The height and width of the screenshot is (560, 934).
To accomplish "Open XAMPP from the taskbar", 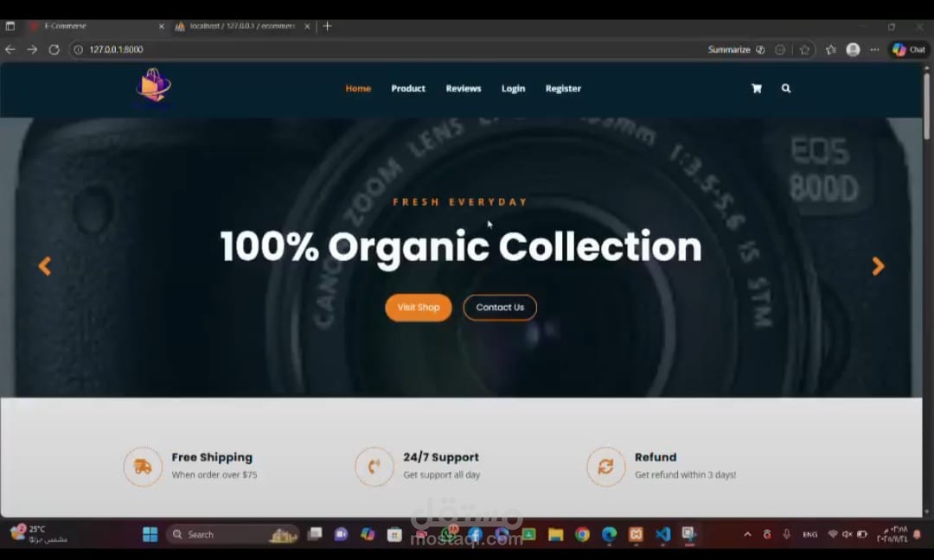I will point(636,534).
